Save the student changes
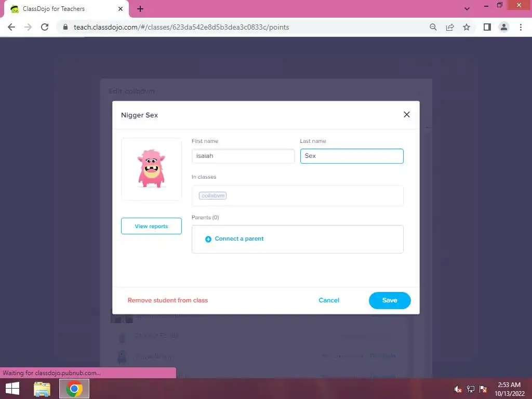Viewport: 532px width, 399px height. pos(390,300)
